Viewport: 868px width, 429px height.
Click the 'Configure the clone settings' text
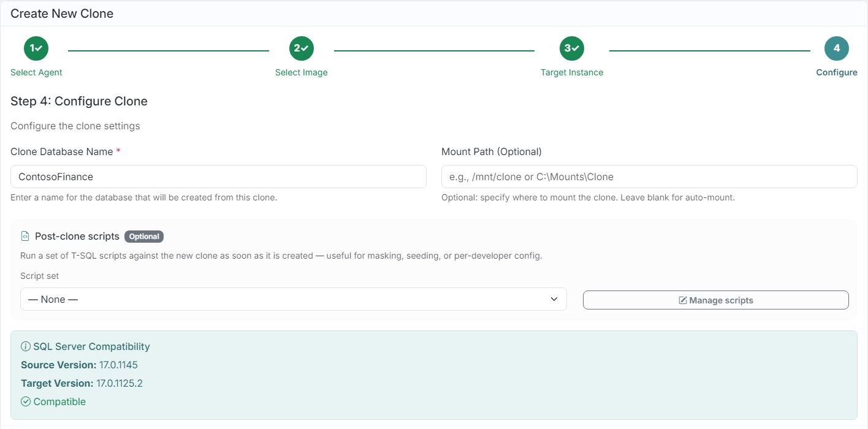(x=75, y=126)
